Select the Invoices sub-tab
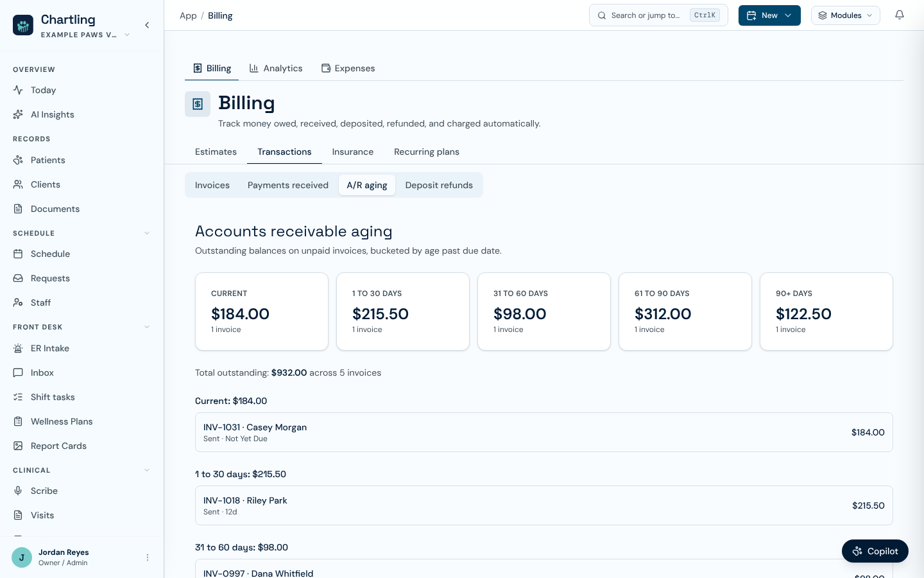Viewport: 924px width, 578px height. [x=212, y=185]
